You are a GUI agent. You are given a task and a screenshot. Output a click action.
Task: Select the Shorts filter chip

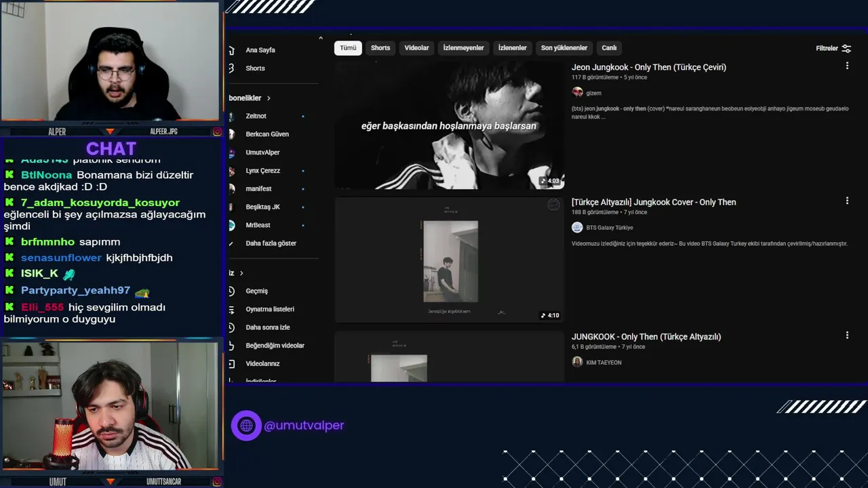click(380, 48)
